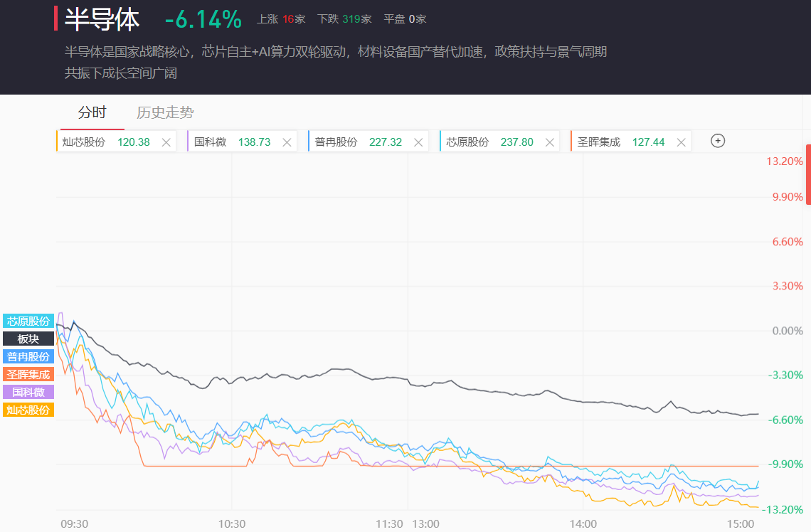Open 灿芯股份 stock chip at 120.38
Image resolution: width=811 pixels, height=532 pixels.
tap(105, 142)
